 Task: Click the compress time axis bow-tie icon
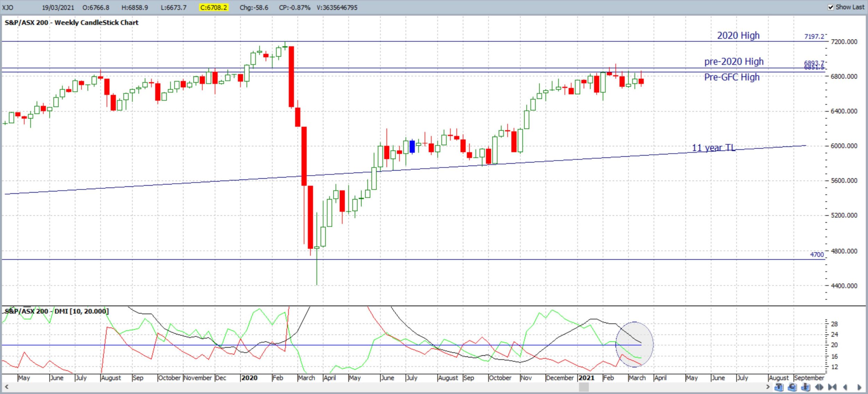832,387
